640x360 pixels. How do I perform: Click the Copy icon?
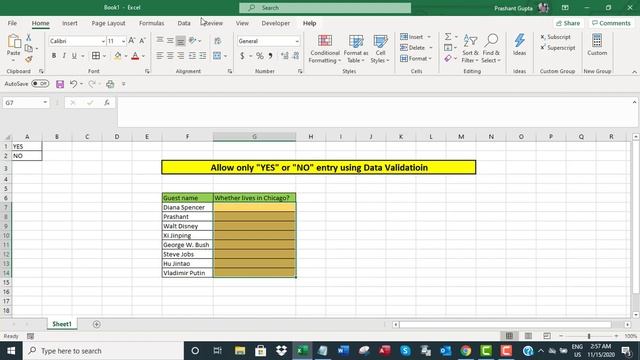pos(29,48)
